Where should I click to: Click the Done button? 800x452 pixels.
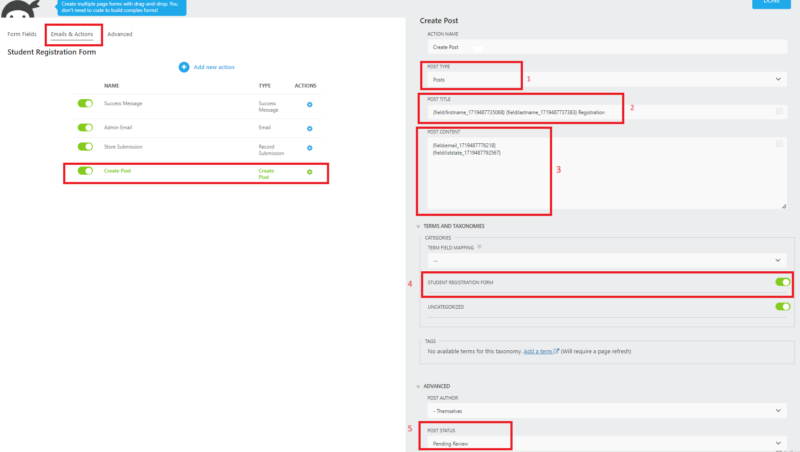tap(771, 3)
